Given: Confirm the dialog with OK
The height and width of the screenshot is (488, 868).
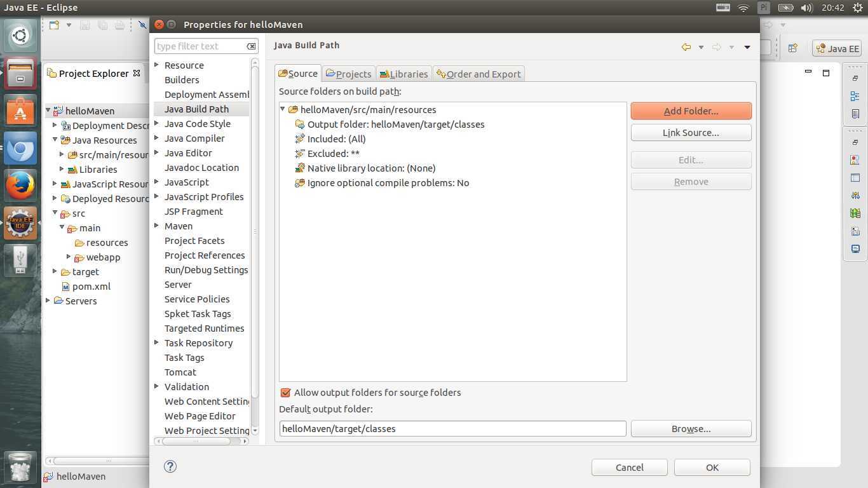Looking at the screenshot, I should [712, 467].
